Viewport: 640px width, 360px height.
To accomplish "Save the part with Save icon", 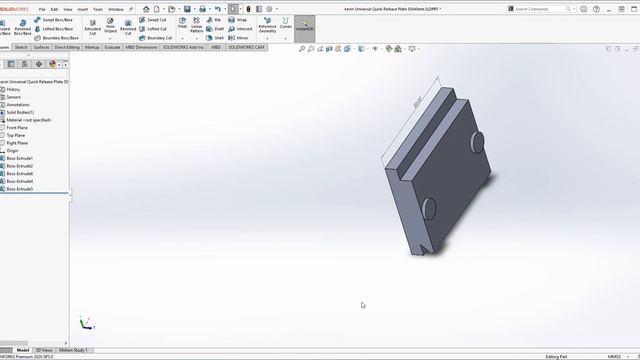I will click(187, 9).
